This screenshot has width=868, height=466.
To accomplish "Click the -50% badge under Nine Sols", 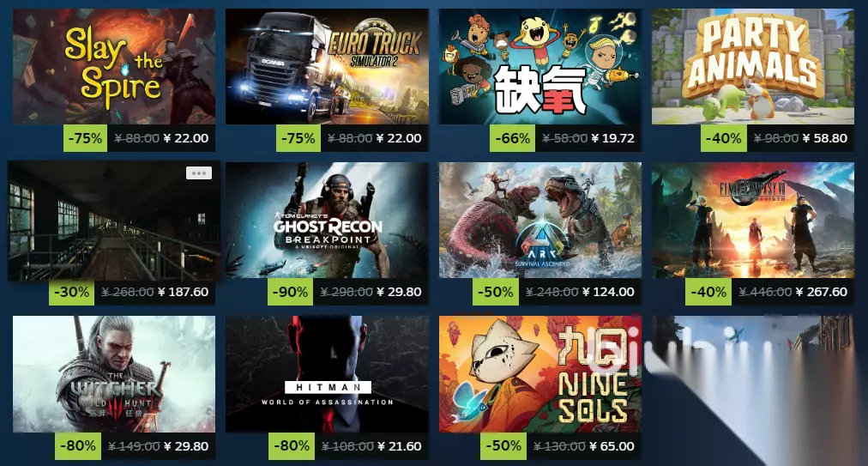I will point(503,446).
